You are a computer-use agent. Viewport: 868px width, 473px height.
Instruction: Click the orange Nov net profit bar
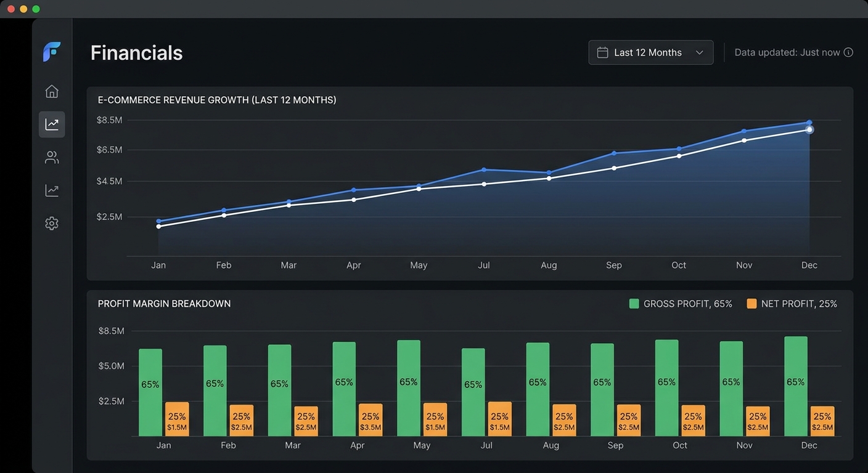point(758,421)
